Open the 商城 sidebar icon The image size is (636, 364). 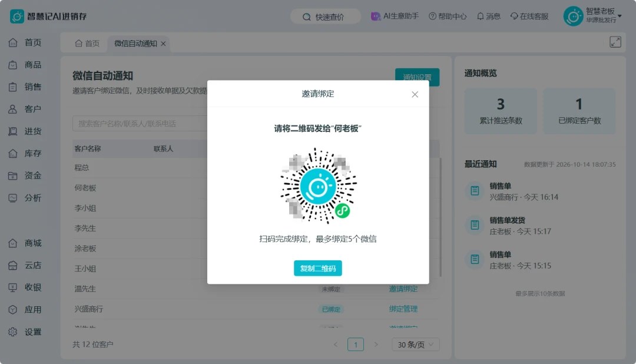[x=13, y=243]
